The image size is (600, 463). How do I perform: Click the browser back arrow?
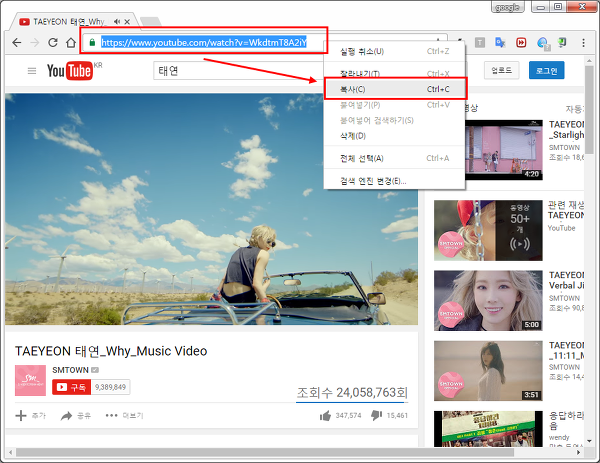pos(16,42)
